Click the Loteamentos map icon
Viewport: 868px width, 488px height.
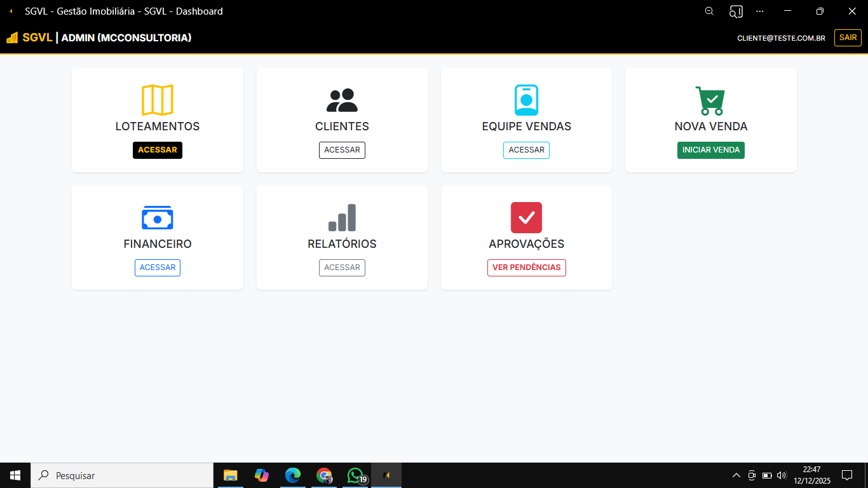[x=158, y=99]
